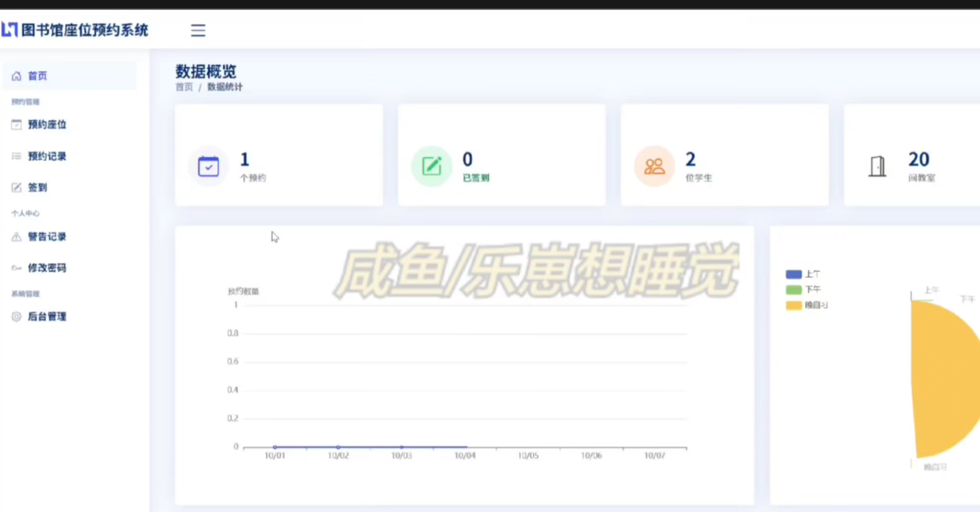Viewport: 980px width, 512px height.
Task: Click the hamburger menu icon to collapse sidebar
Action: click(x=198, y=31)
